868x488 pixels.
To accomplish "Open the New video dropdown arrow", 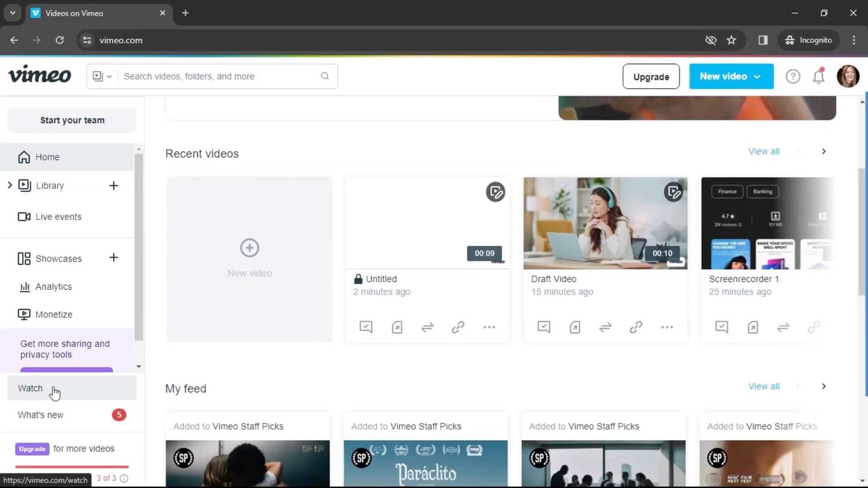I will (757, 76).
